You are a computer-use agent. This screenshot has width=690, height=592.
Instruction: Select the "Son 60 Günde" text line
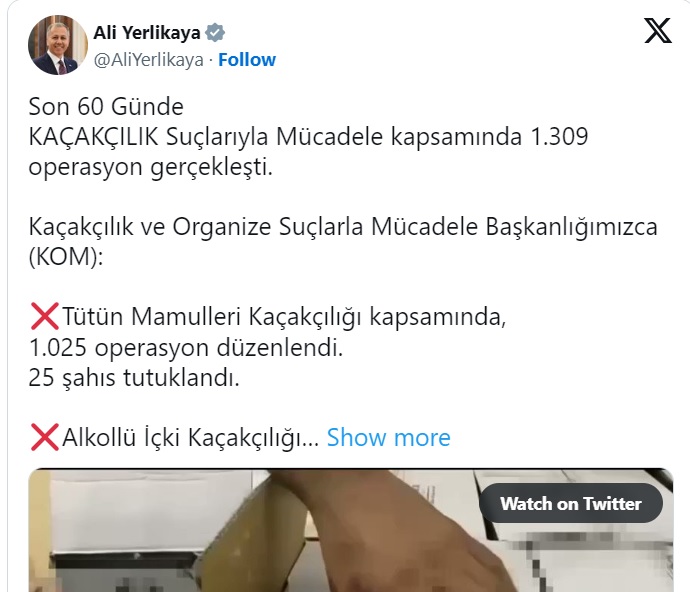[x=106, y=107]
